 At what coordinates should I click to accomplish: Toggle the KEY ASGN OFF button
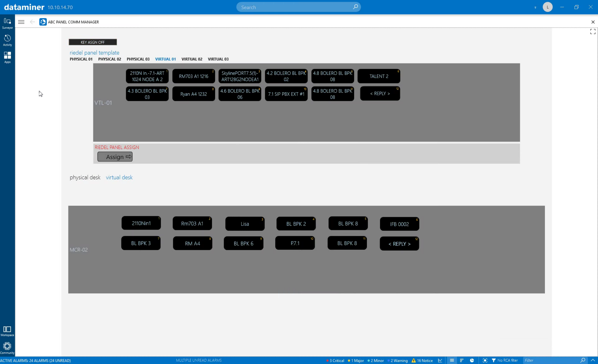(x=93, y=42)
